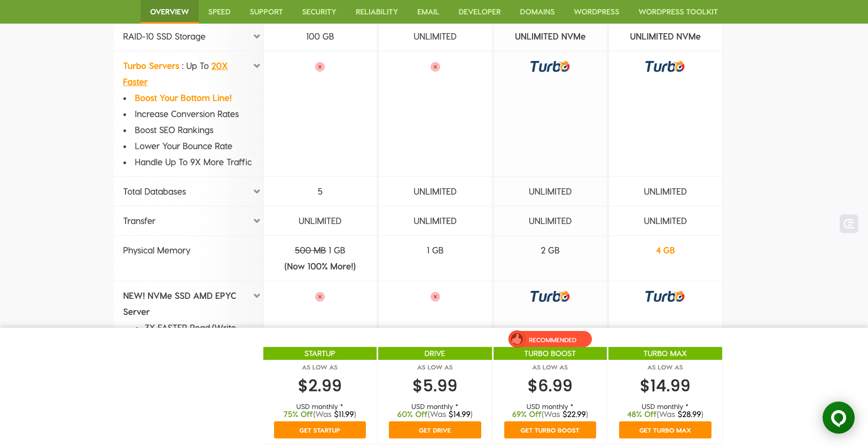Click the floating side widget icon
The image size is (868, 447).
point(849,223)
